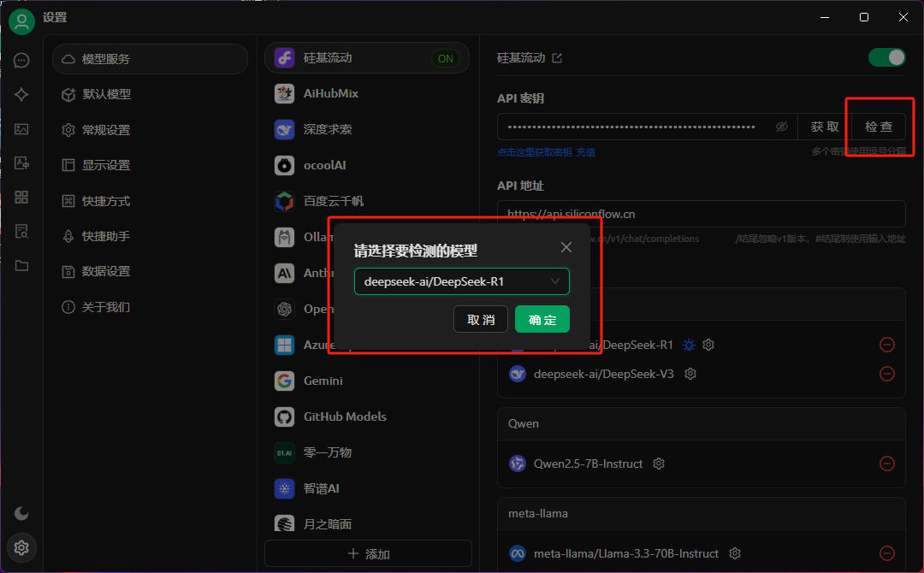Close the model check dialog
Screen dimensions: 924x573
pyautogui.click(x=566, y=247)
